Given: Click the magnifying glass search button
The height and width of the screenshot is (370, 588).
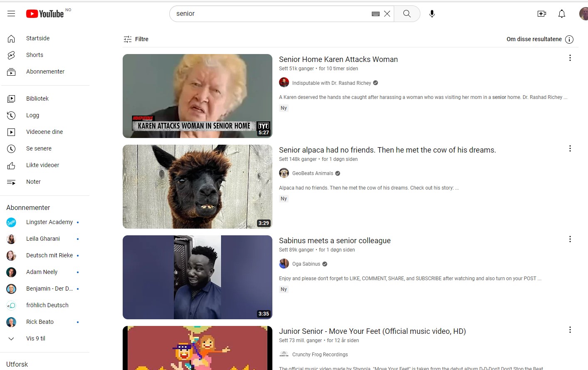Looking at the screenshot, I should tap(407, 14).
